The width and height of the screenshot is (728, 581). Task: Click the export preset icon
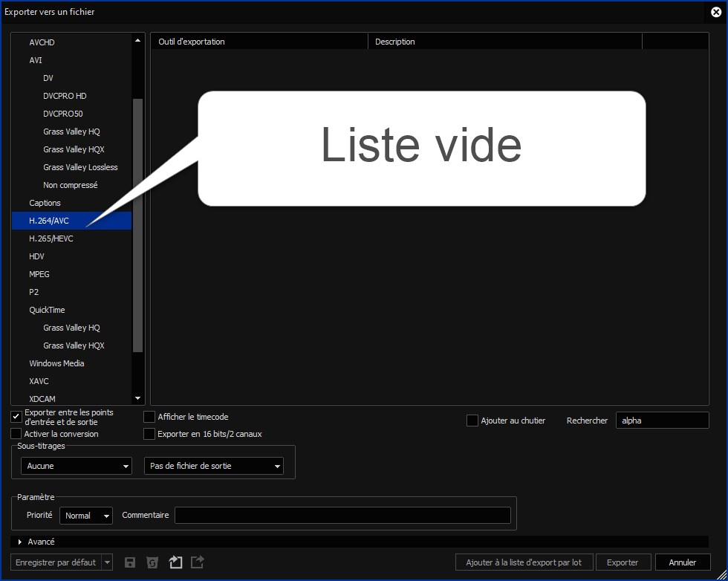click(198, 562)
